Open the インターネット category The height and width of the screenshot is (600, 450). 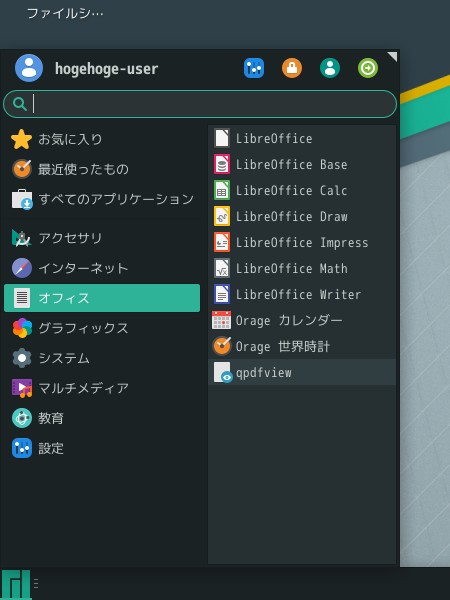(102, 268)
